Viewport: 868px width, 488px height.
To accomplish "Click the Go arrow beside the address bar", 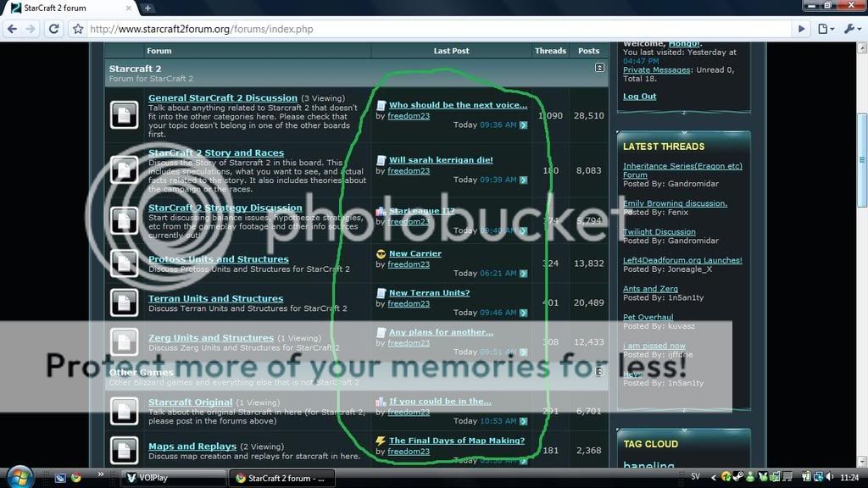I will point(801,29).
